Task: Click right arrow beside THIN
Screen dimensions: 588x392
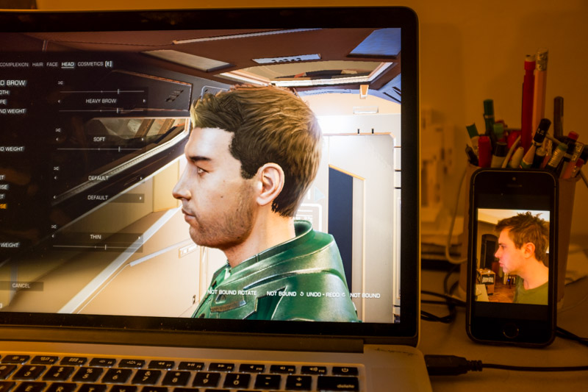Action: click(140, 238)
